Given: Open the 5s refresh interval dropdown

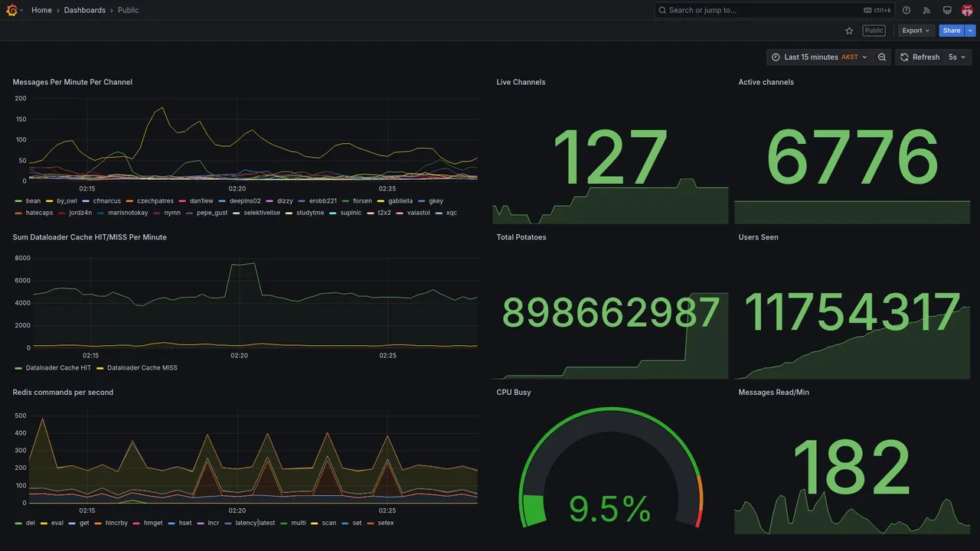Looking at the screenshot, I should (x=957, y=57).
